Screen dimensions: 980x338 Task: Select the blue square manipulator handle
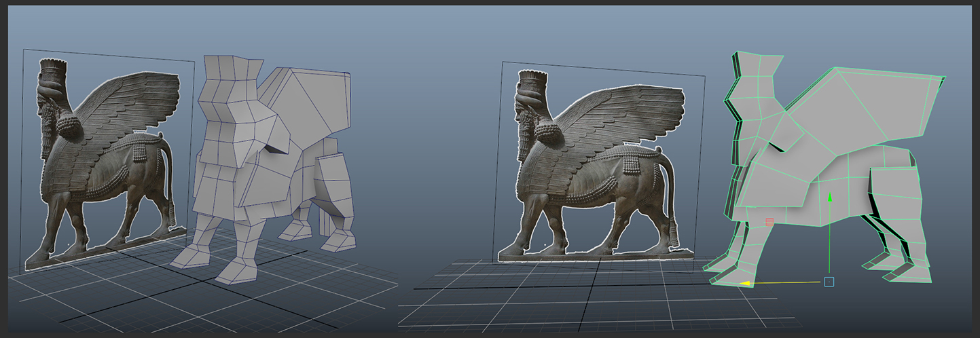point(829,281)
